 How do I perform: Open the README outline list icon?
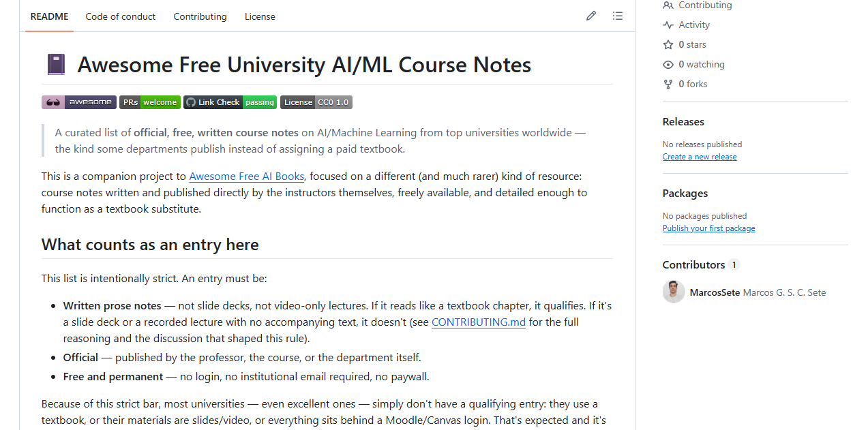618,16
